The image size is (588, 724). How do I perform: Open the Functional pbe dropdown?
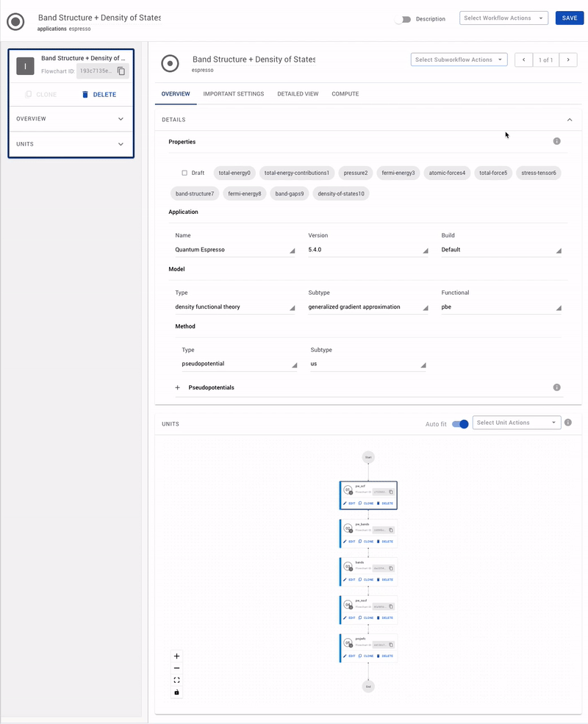pyautogui.click(x=501, y=307)
